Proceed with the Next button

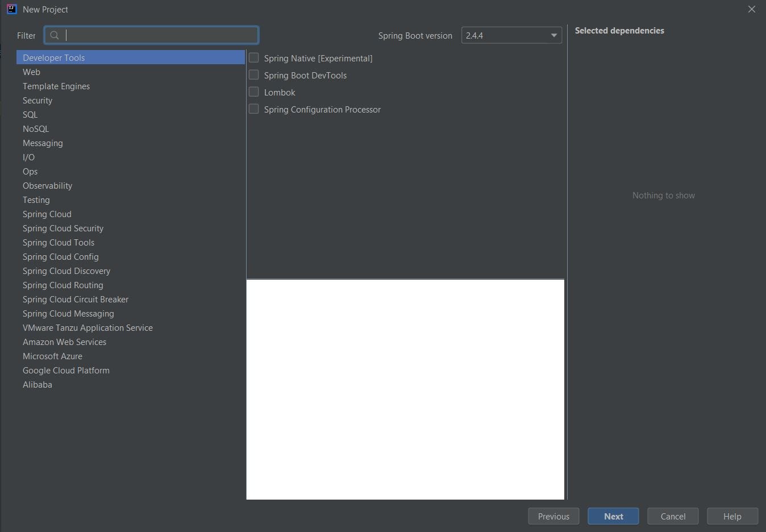tap(613, 516)
